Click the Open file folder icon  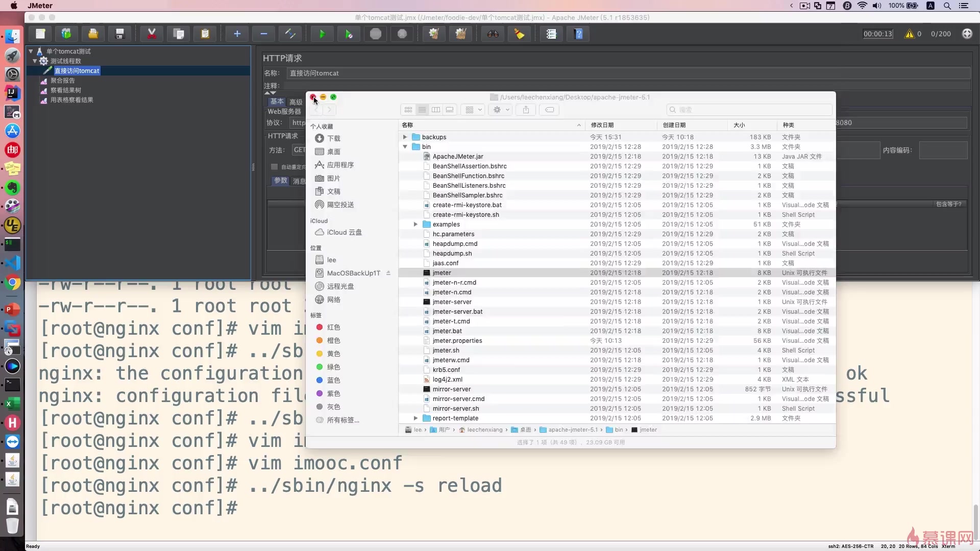(x=93, y=34)
